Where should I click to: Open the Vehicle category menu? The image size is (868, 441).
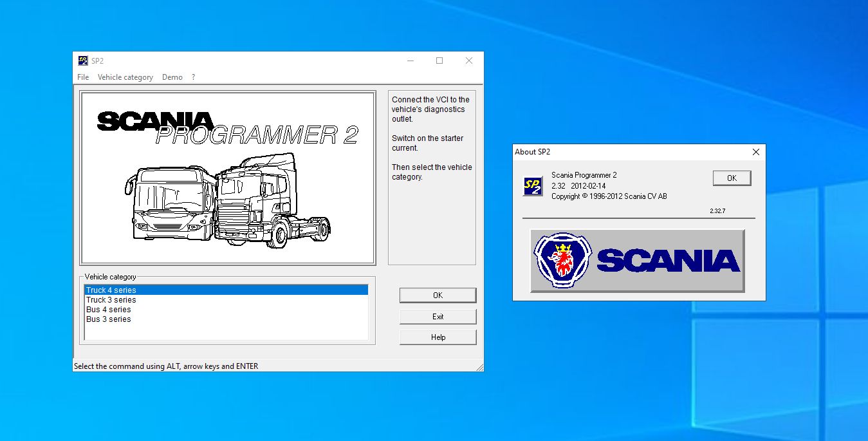[125, 77]
